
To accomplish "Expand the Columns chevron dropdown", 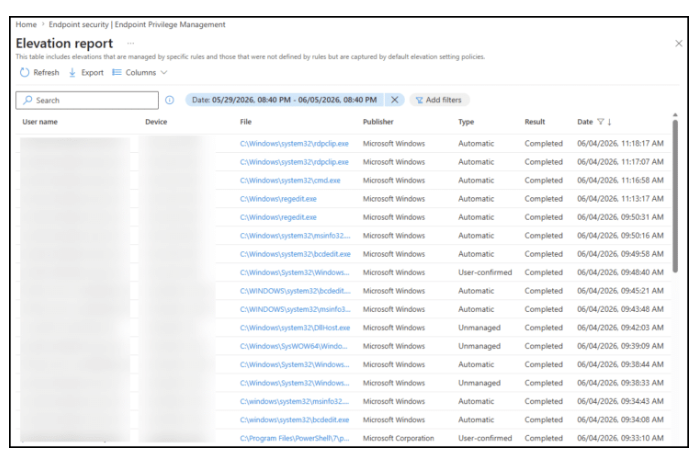I will click(x=164, y=72).
